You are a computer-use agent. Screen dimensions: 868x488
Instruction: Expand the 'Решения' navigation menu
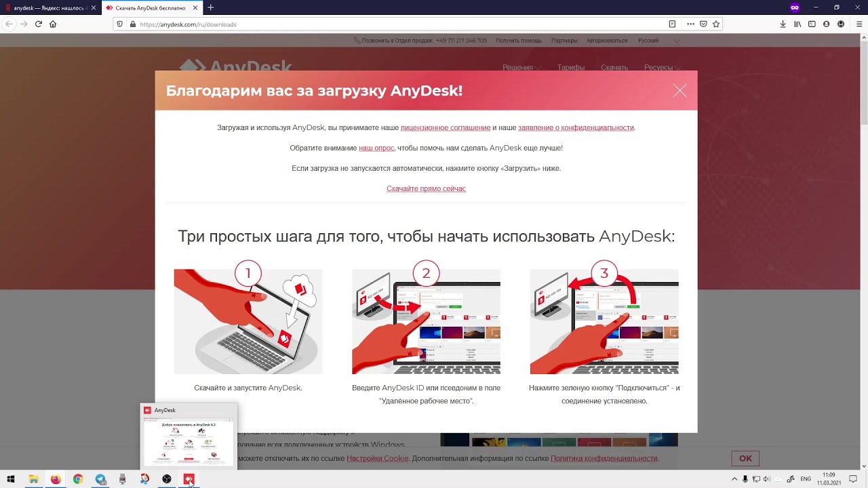521,67
